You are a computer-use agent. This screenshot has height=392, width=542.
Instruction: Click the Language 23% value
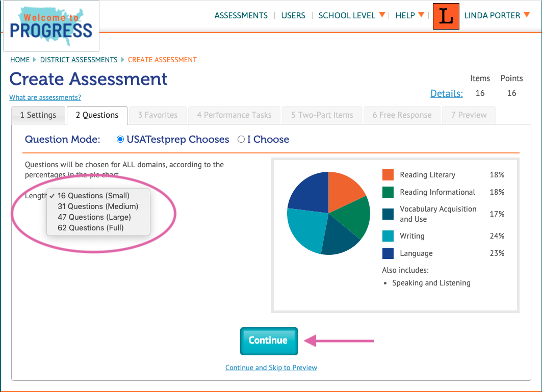point(497,253)
